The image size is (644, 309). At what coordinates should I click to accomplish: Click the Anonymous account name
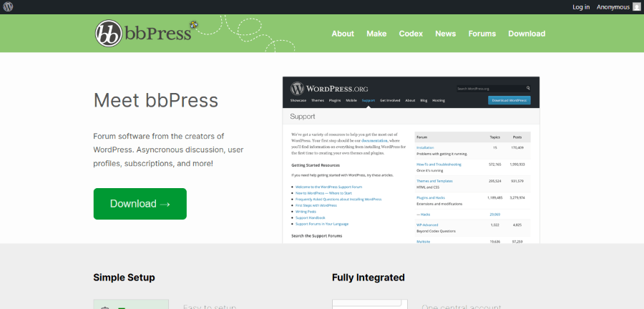(613, 7)
